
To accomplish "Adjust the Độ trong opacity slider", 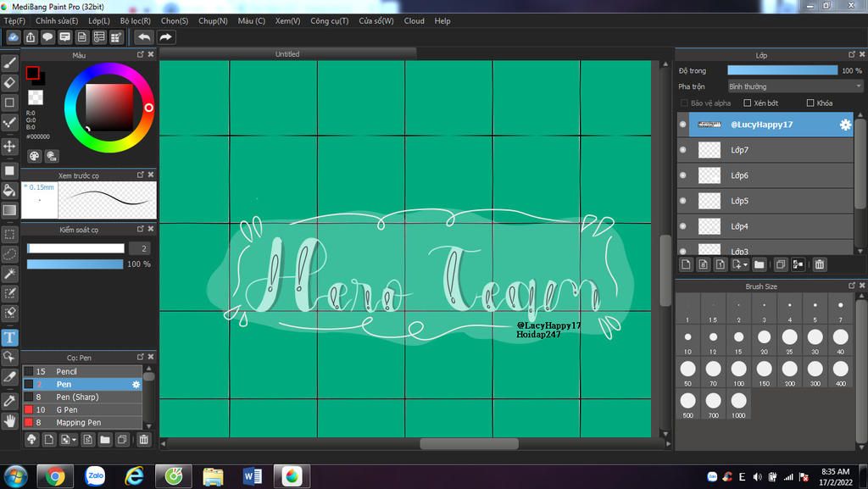I will [782, 70].
